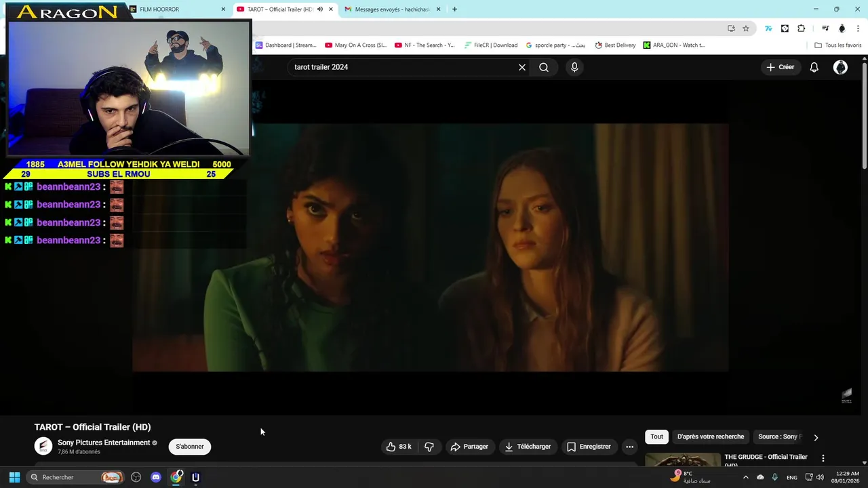Click the S'abonner subscribe button
Screen dimensions: 868x488
[190, 447]
